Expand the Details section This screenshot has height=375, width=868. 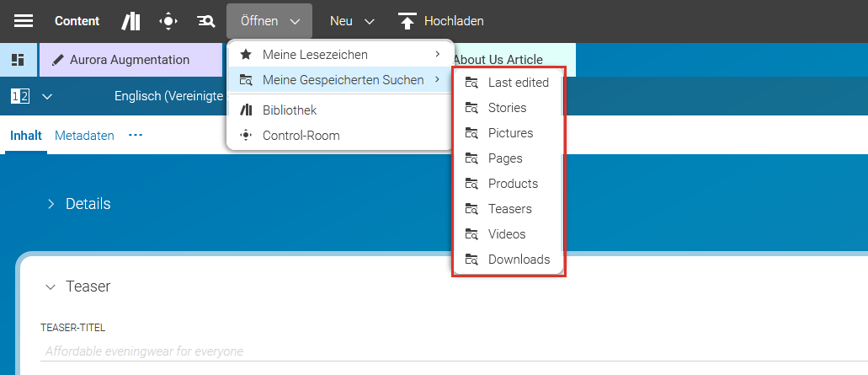(x=51, y=204)
